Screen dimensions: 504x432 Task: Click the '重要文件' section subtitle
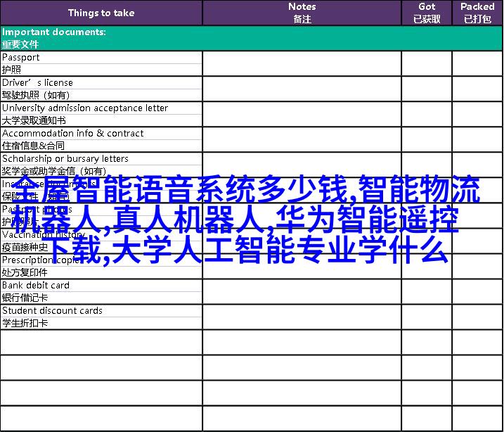[20, 44]
